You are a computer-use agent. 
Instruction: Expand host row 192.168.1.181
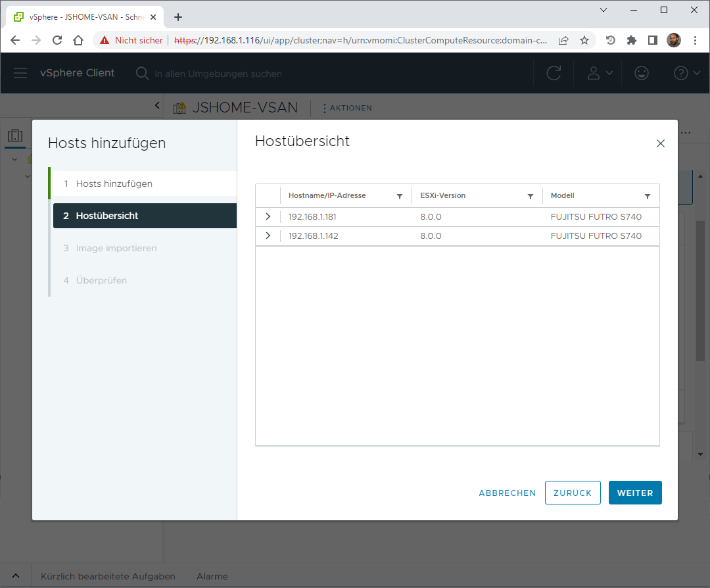click(x=268, y=216)
